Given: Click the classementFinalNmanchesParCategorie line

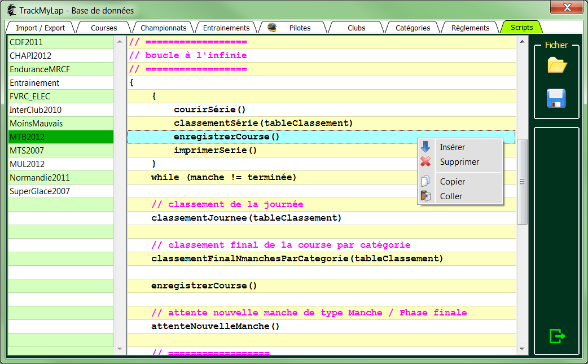Looking at the screenshot, I should click(x=322, y=258).
